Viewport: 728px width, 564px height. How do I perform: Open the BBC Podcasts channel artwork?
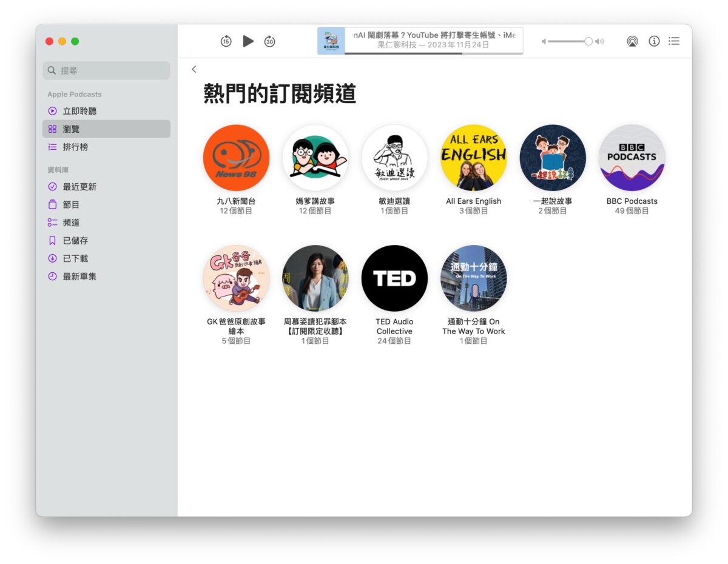coord(632,158)
